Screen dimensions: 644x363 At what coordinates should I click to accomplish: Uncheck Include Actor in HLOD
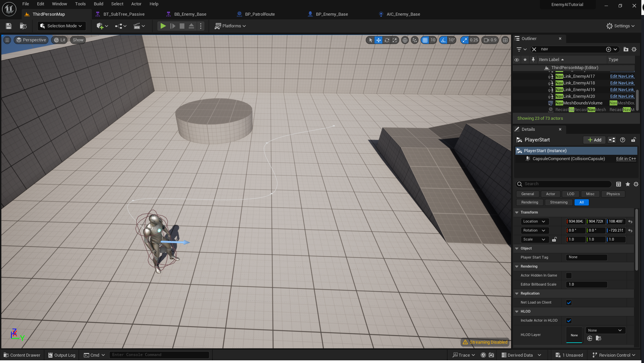click(569, 321)
